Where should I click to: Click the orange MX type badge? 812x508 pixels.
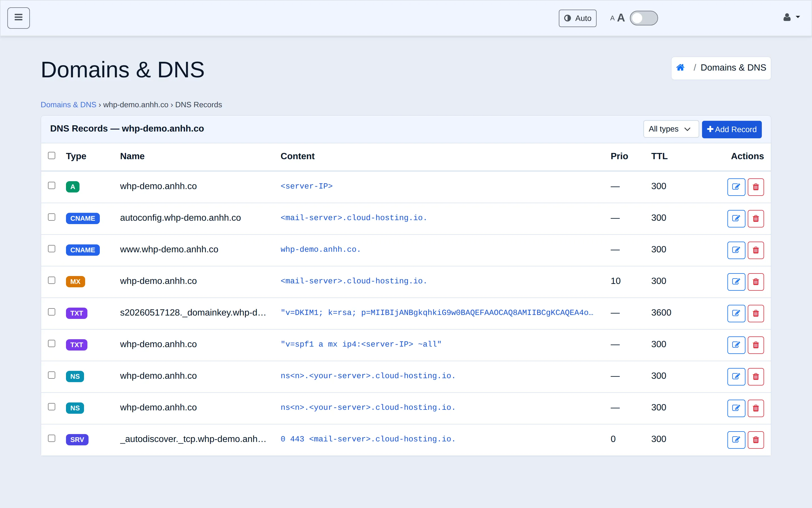(75, 281)
